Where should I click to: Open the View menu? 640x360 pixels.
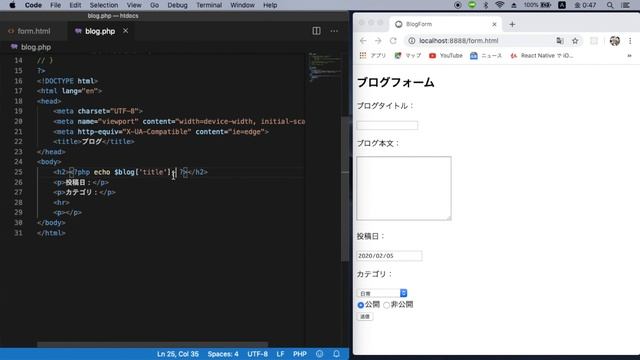point(134,5)
